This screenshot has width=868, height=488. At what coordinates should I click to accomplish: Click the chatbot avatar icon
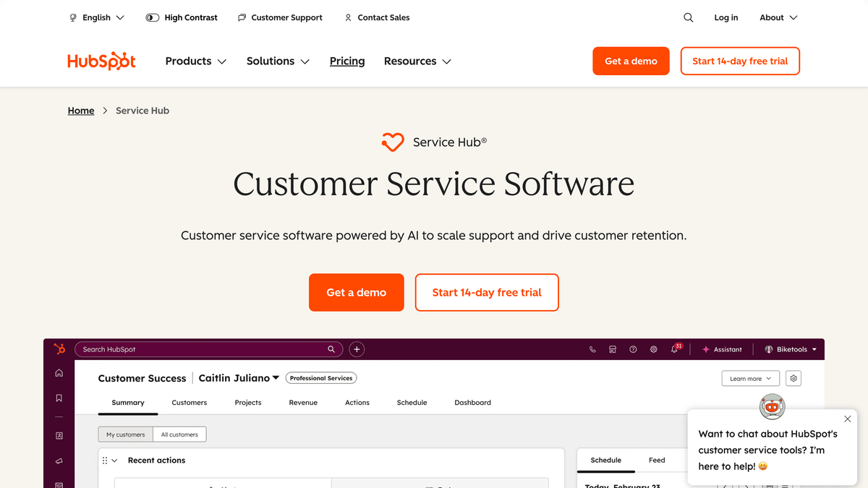(x=773, y=407)
